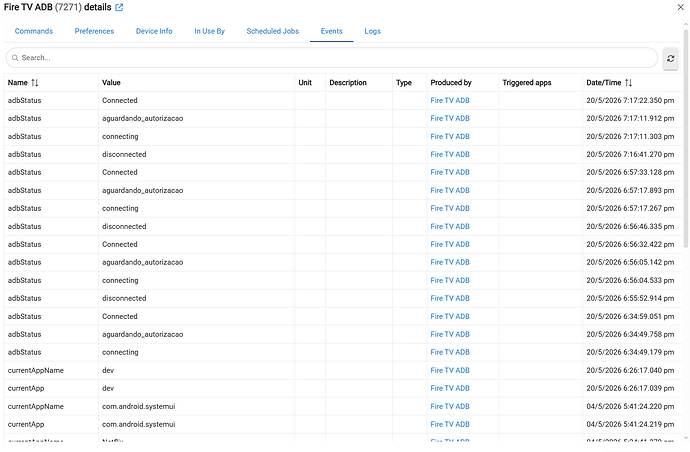The image size is (690, 452).
Task: Open Fire TV ADB link at 6:26:17.040 pm
Action: [450, 370]
